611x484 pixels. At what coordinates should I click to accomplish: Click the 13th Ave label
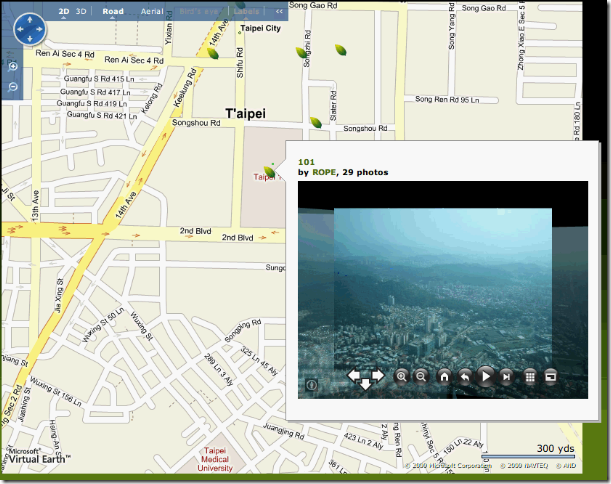(35, 206)
